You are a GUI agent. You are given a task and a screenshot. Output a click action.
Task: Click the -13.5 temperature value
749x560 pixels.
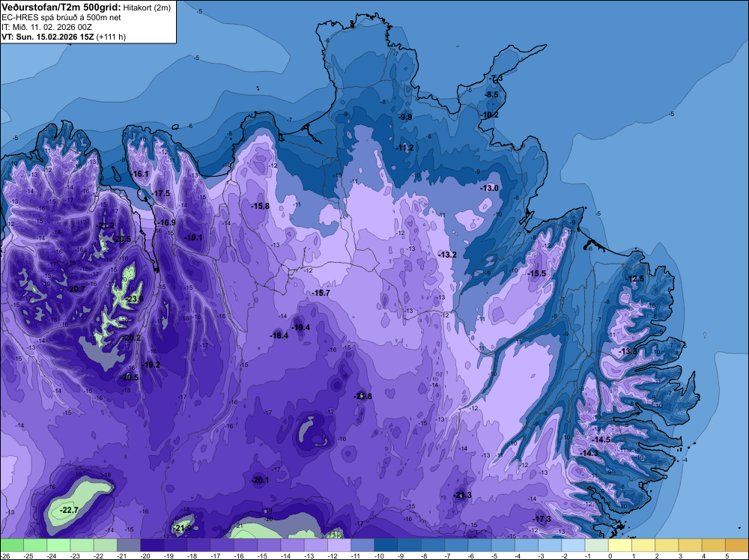pyautogui.click(x=628, y=351)
